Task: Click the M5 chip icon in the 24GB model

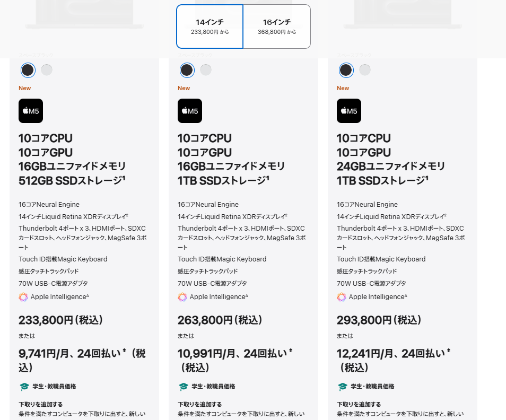Action: point(349,111)
